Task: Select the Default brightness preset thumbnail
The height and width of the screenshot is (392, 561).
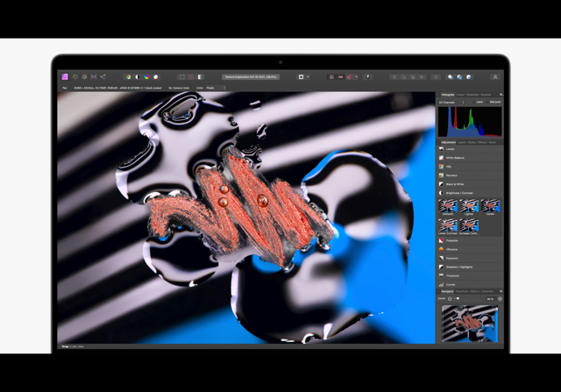Action: click(x=448, y=206)
